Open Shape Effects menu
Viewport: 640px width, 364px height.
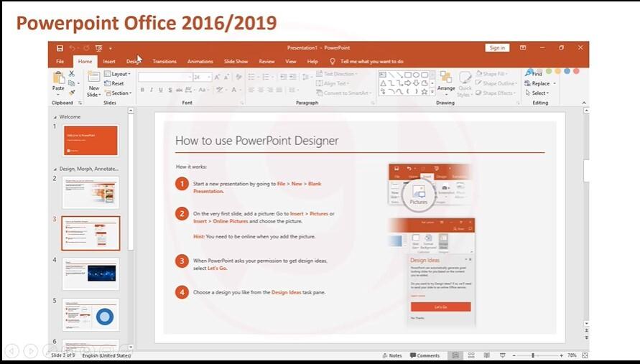(x=496, y=93)
